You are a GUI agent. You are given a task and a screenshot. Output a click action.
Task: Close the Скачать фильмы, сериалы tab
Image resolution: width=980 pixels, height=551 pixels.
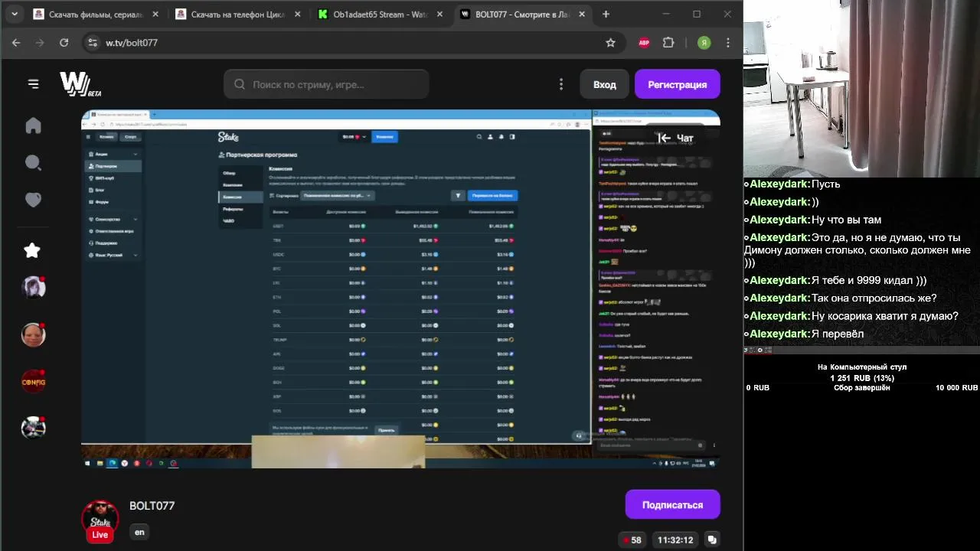(x=156, y=14)
